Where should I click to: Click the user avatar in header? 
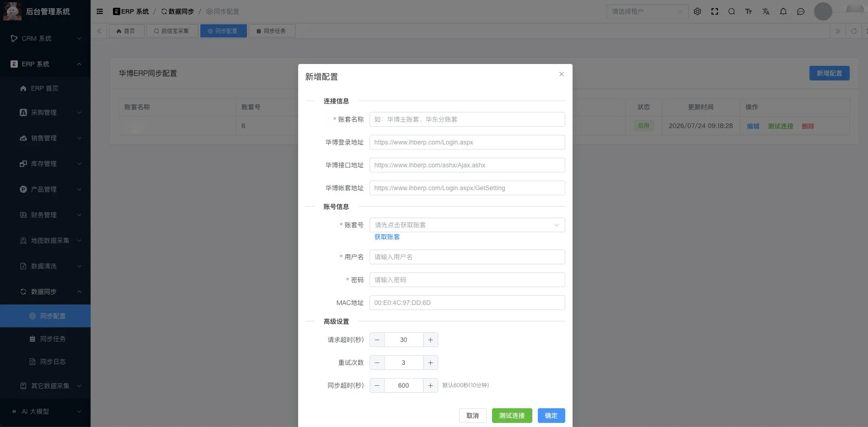(823, 11)
